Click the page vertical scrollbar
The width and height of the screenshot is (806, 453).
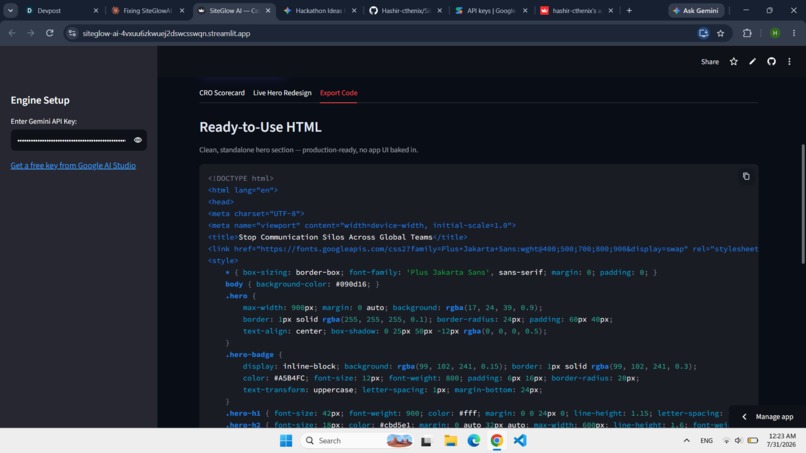click(x=803, y=205)
